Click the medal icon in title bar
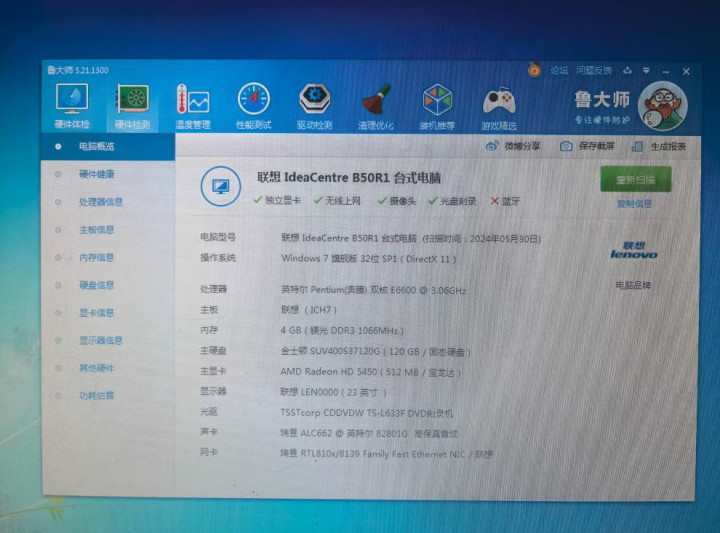The height and width of the screenshot is (533, 720). [x=534, y=69]
